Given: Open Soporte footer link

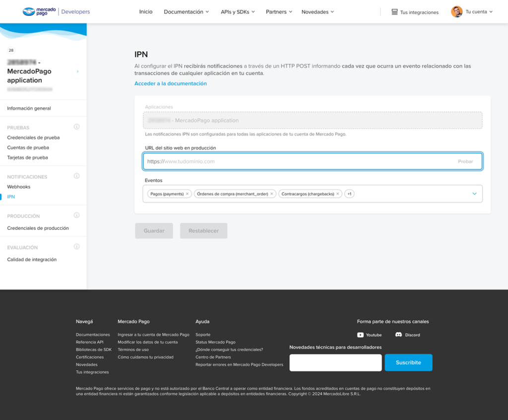Looking at the screenshot, I should 203,335.
